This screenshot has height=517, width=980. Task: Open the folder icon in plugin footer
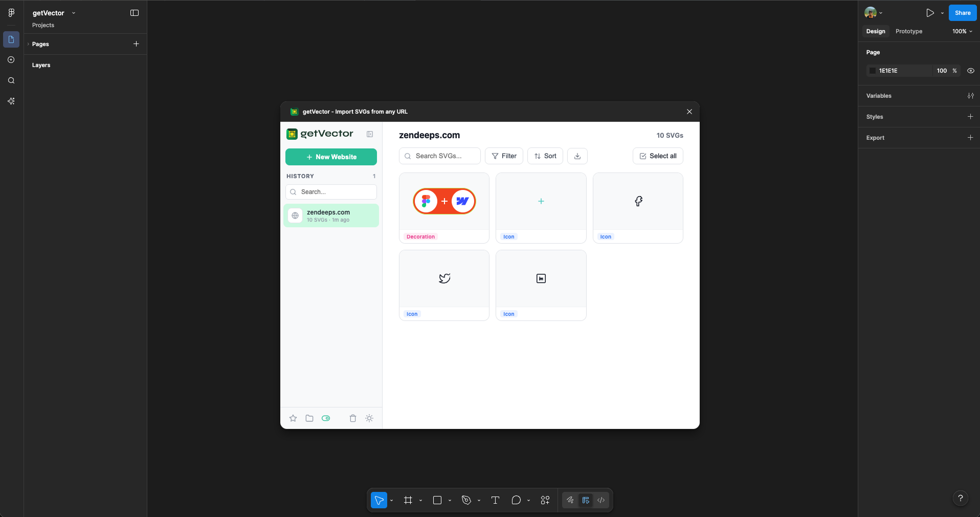(309, 418)
